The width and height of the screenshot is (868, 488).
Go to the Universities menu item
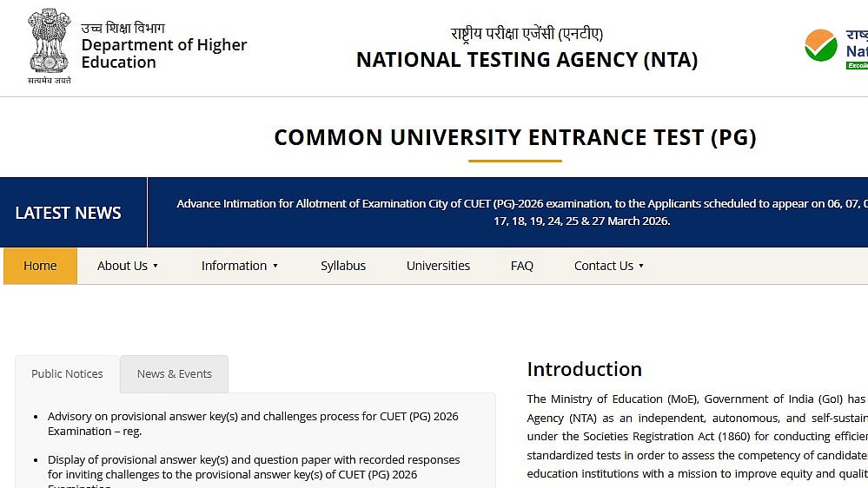pos(438,266)
